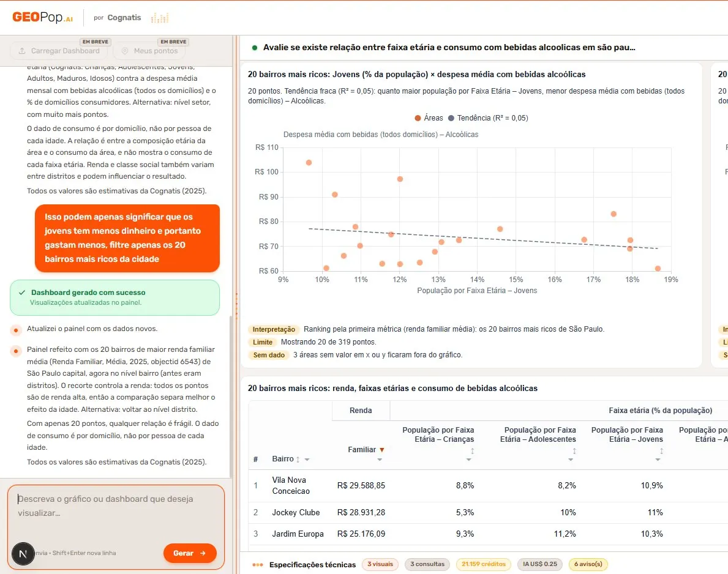Click the 5,3% Crianças cell
This screenshot has width=728, height=574.
click(x=465, y=512)
